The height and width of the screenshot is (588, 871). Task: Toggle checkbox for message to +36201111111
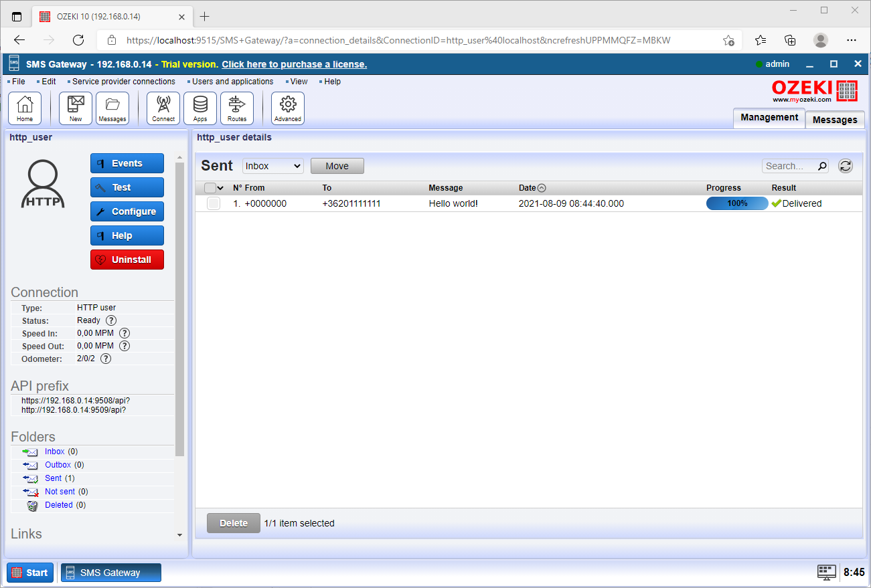click(214, 203)
